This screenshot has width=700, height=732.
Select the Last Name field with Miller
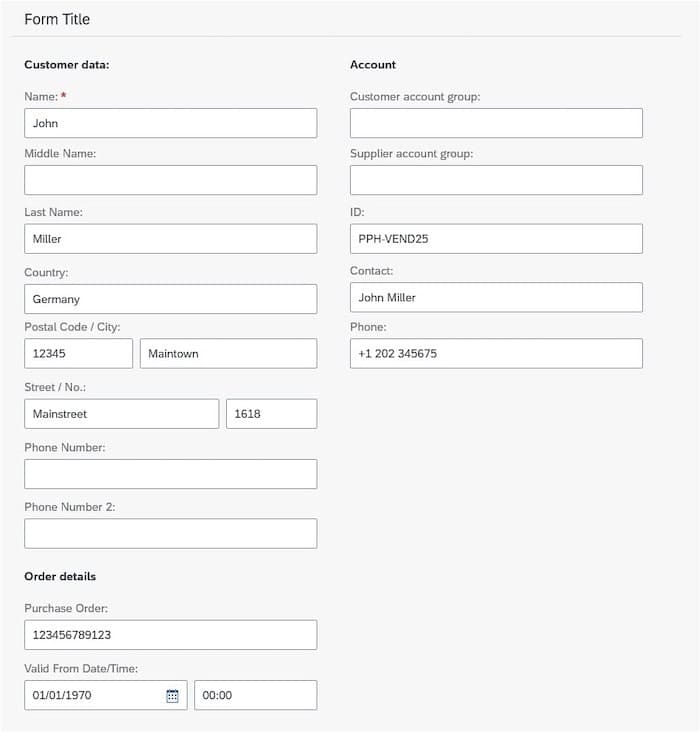[170, 239]
